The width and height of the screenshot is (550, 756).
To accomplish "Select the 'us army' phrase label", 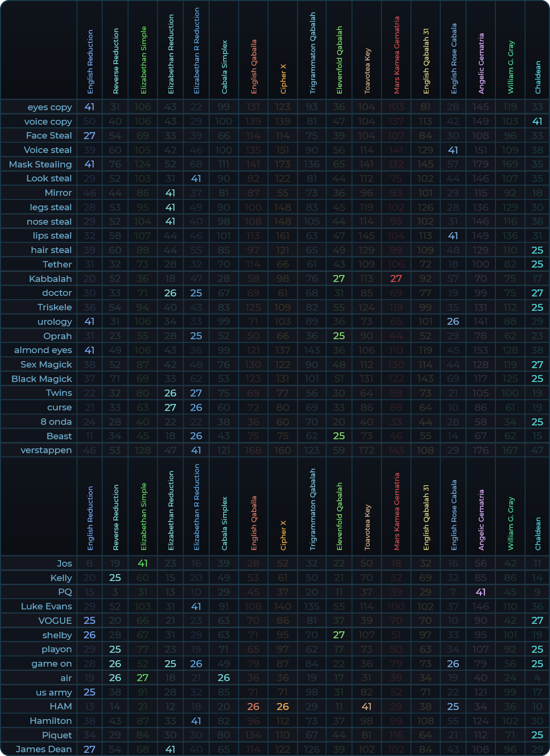I will [x=54, y=692].
